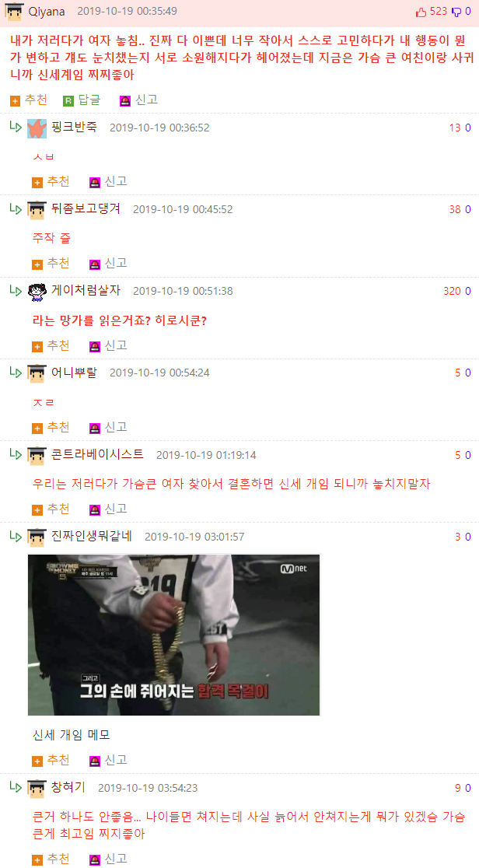
Task: Click 답글 reply button under Qiyana's comment
Action: (82, 100)
